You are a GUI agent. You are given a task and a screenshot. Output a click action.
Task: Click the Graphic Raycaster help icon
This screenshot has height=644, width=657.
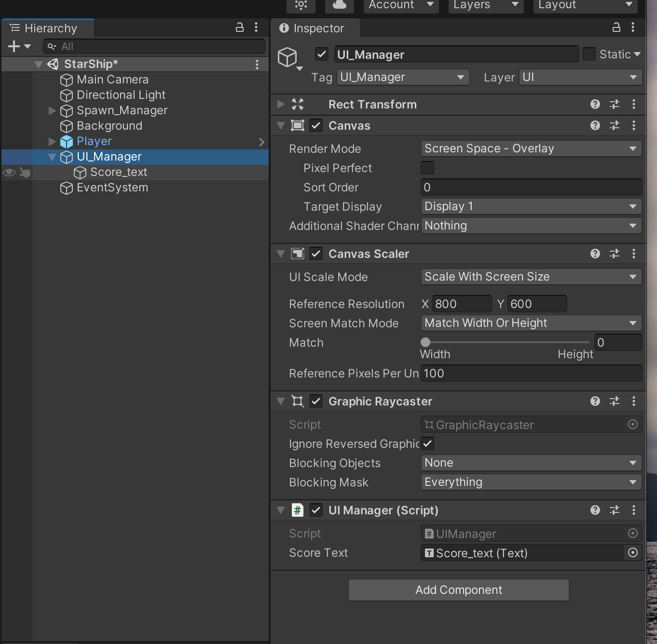(595, 401)
